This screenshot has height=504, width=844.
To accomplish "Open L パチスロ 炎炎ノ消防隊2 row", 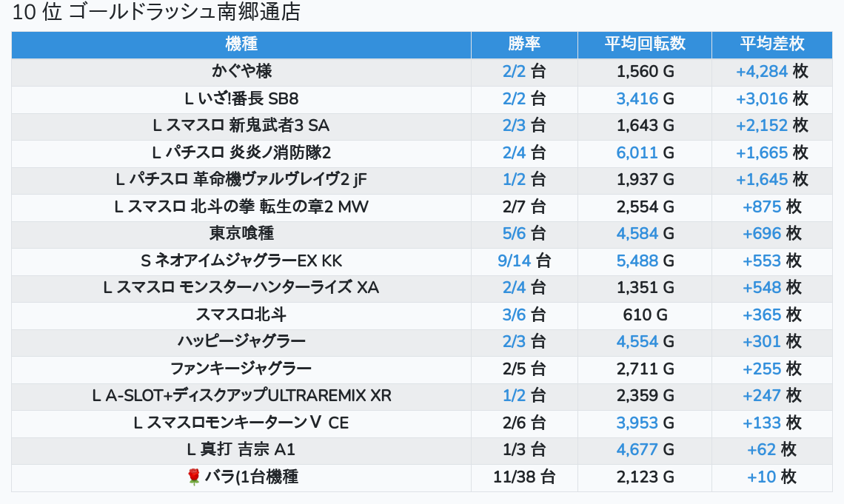I will pyautogui.click(x=241, y=153).
